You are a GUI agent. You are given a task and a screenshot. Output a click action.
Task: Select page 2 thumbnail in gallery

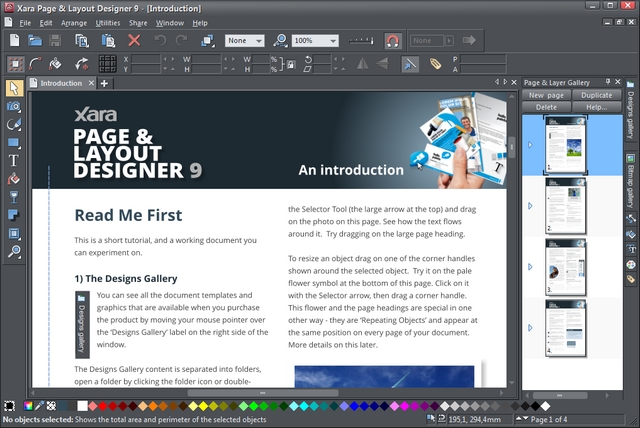click(x=566, y=206)
